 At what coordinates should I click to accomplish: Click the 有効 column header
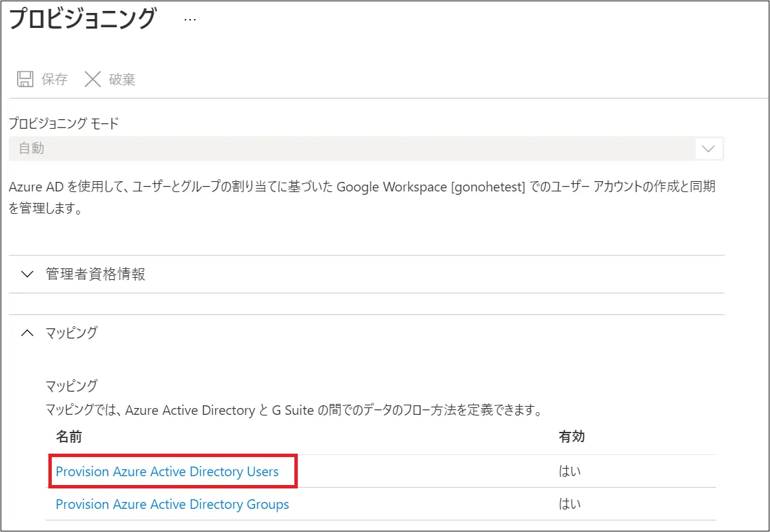(571, 437)
